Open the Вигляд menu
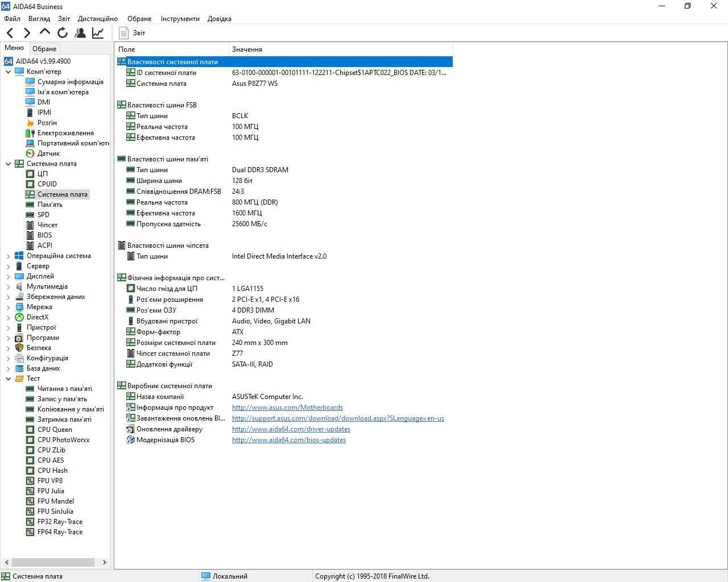Screen dimensions: 728x582 point(39,18)
